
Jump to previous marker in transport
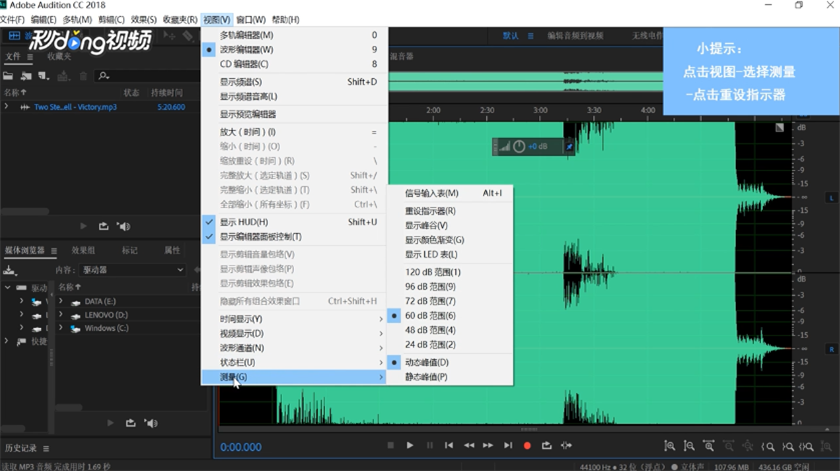pyautogui.click(x=449, y=445)
